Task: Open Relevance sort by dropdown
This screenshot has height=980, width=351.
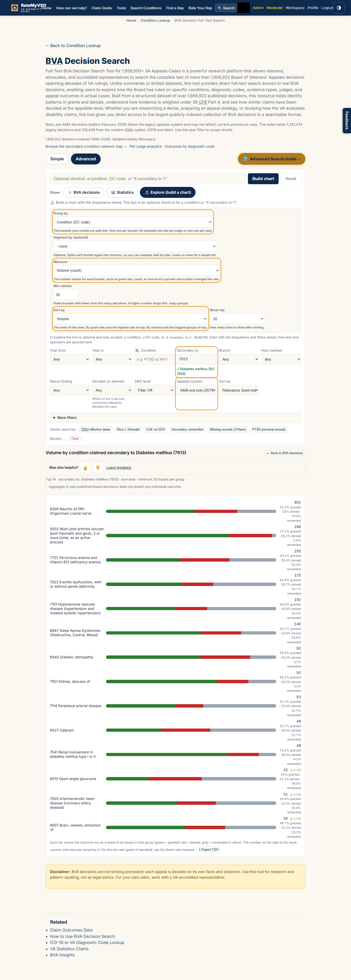Action: (239, 390)
